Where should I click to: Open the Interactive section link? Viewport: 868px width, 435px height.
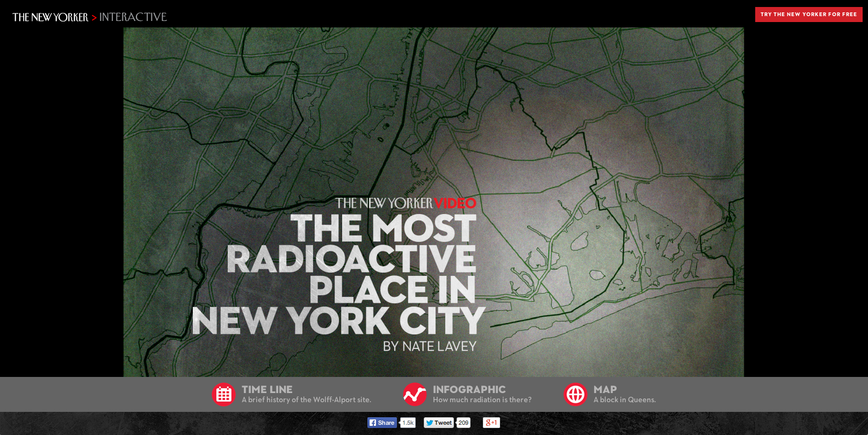pos(133,17)
